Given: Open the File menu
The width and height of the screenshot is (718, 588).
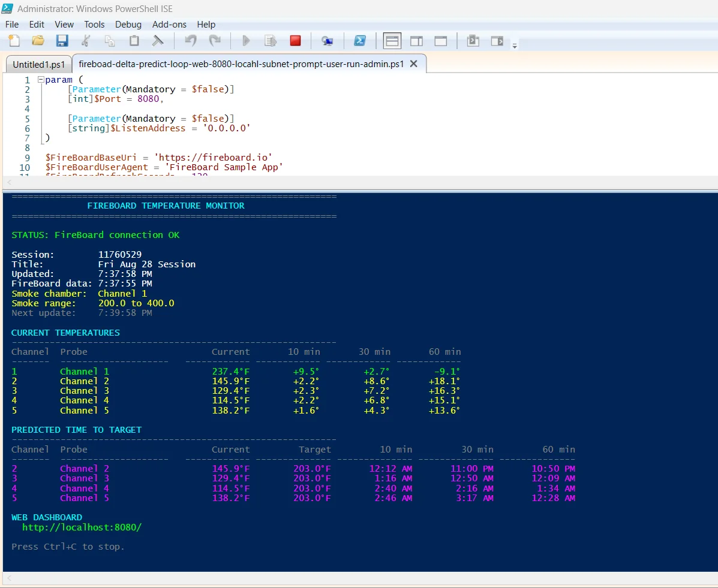Looking at the screenshot, I should tap(12, 24).
